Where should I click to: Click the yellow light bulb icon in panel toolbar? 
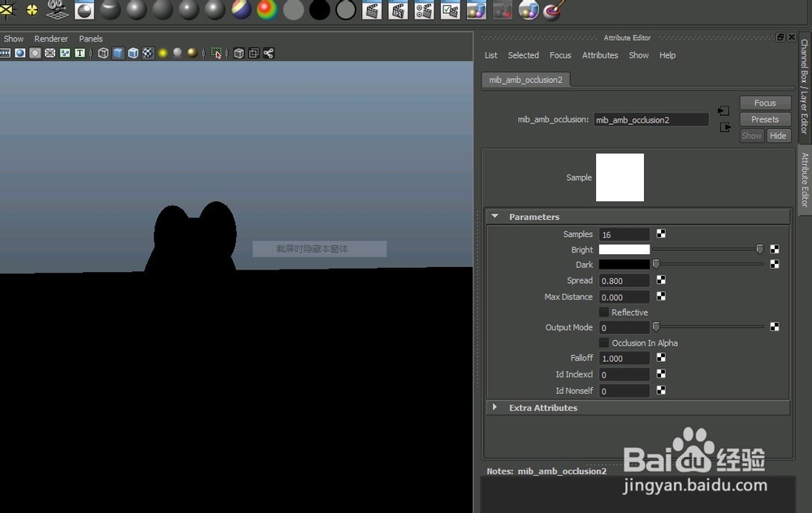pos(162,54)
